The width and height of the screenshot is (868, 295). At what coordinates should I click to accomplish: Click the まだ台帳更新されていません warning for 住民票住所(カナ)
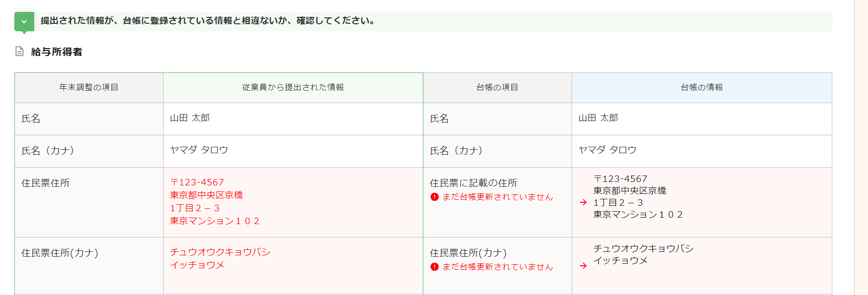click(x=497, y=267)
